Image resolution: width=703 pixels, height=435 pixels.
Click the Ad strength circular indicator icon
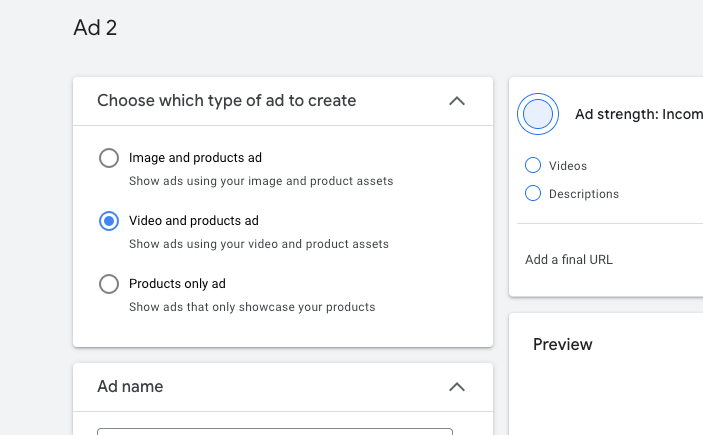click(x=538, y=114)
